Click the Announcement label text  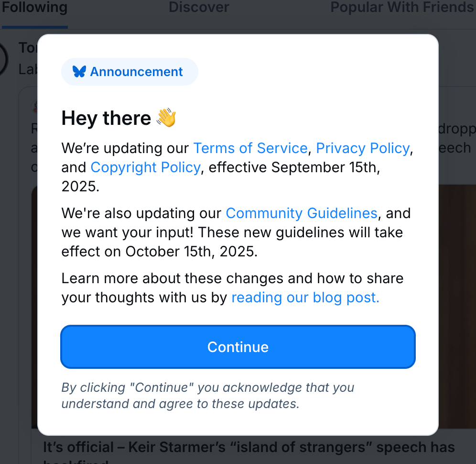click(x=136, y=72)
